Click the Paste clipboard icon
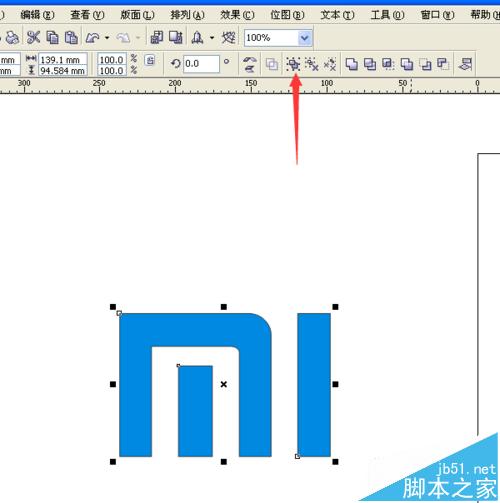Viewport: 500px width, 503px height. (x=71, y=37)
